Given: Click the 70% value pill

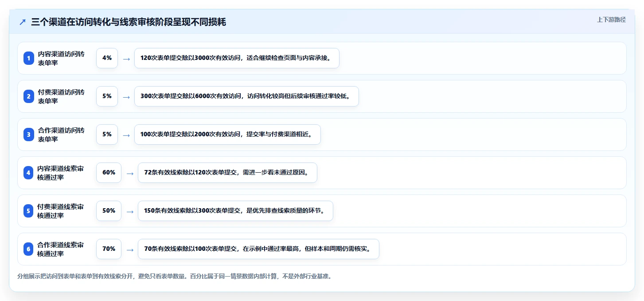Looking at the screenshot, I should point(109,249).
